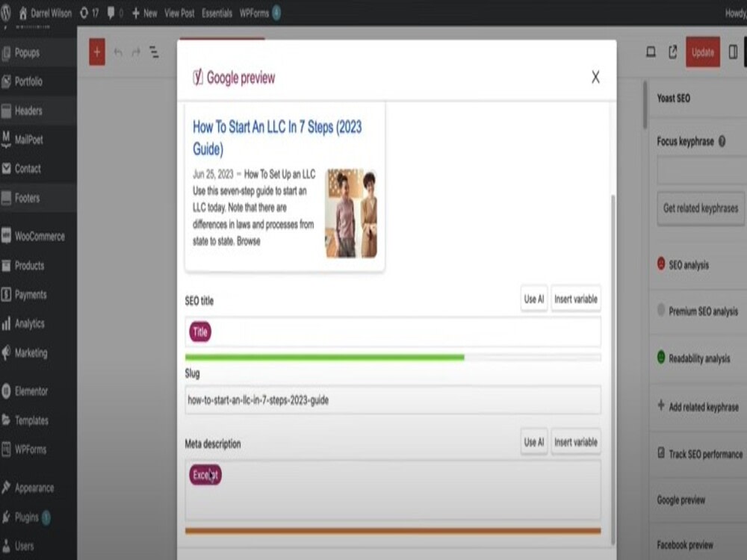Click Get related keyphrases button

click(x=701, y=208)
